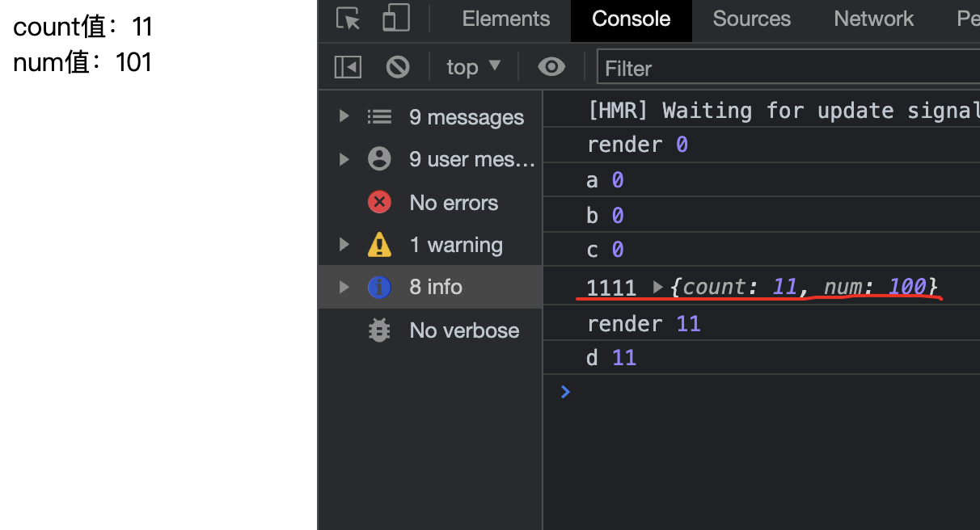Select the 9 messages sidebar row
980x530 pixels.
pos(430,117)
